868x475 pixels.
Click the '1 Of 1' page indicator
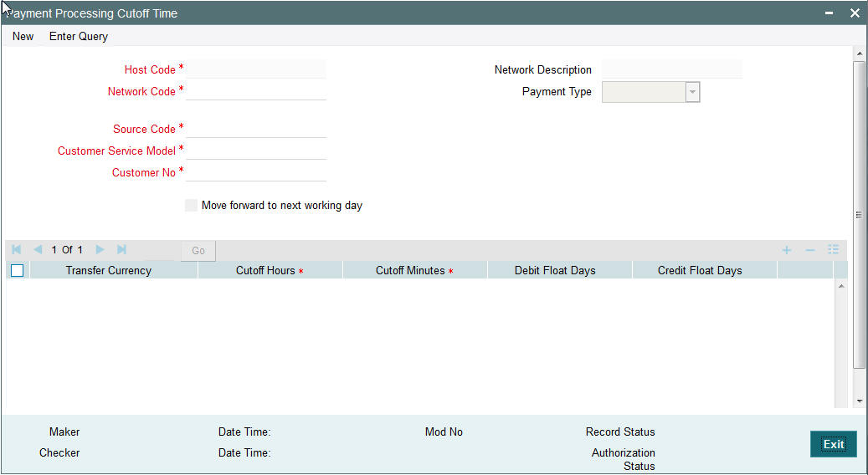[67, 250]
